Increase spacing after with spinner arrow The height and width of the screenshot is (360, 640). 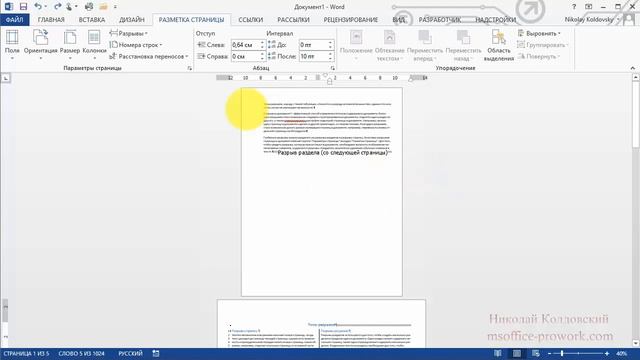331,54
